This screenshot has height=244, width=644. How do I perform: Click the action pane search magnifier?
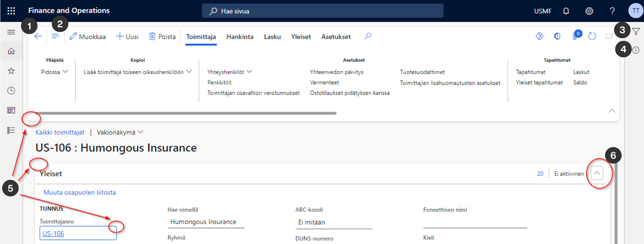pyautogui.click(x=368, y=36)
